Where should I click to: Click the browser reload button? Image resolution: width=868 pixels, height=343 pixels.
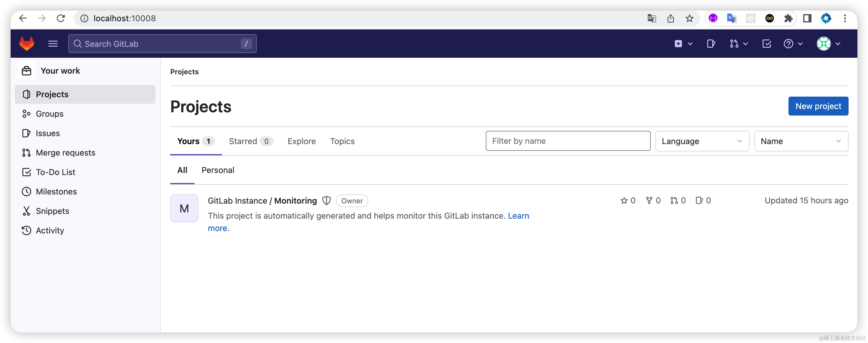click(61, 18)
